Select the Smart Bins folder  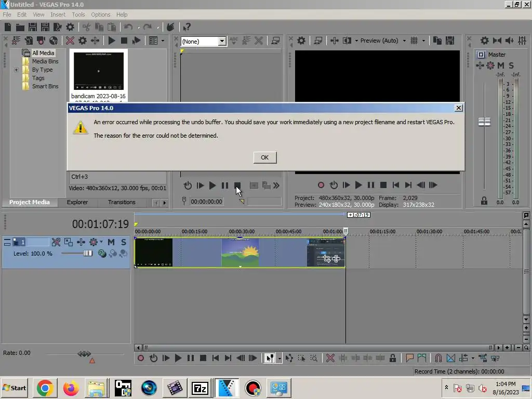45,86
